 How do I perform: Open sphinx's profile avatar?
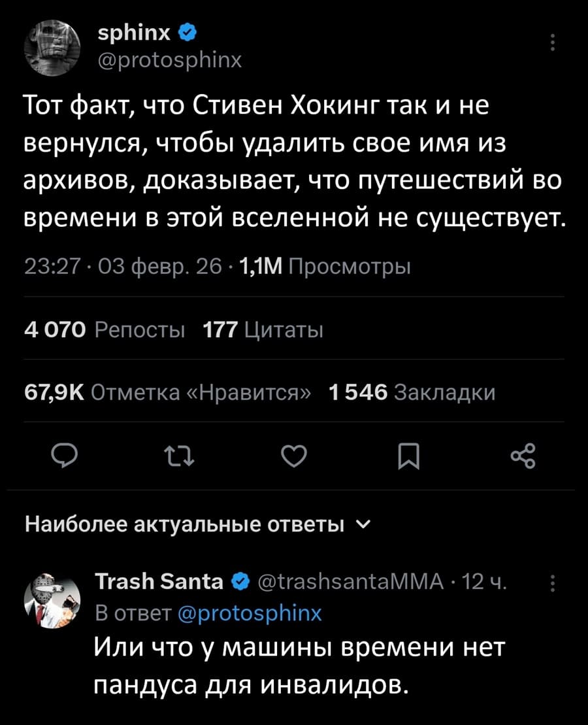pos(52,46)
